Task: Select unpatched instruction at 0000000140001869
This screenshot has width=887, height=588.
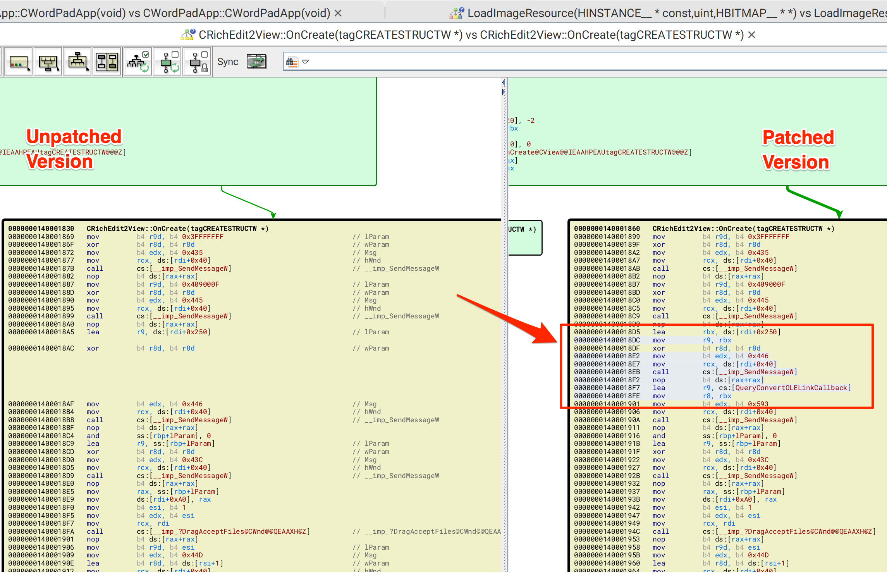Action: [116, 237]
